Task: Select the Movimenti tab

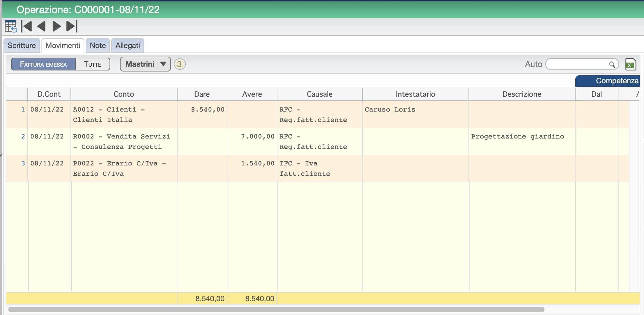Action: tap(63, 46)
